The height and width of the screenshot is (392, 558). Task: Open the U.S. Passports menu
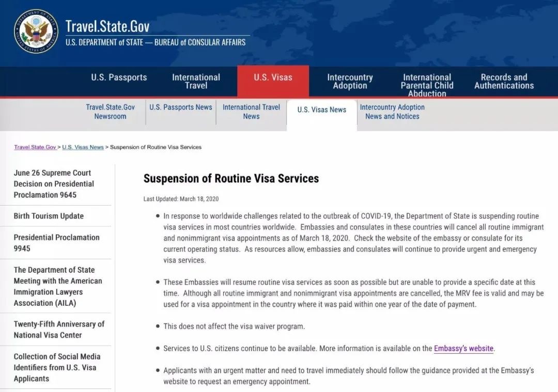[x=119, y=77]
